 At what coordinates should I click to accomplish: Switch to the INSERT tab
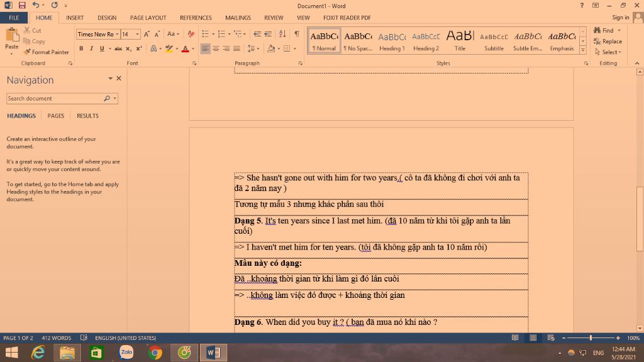point(75,18)
